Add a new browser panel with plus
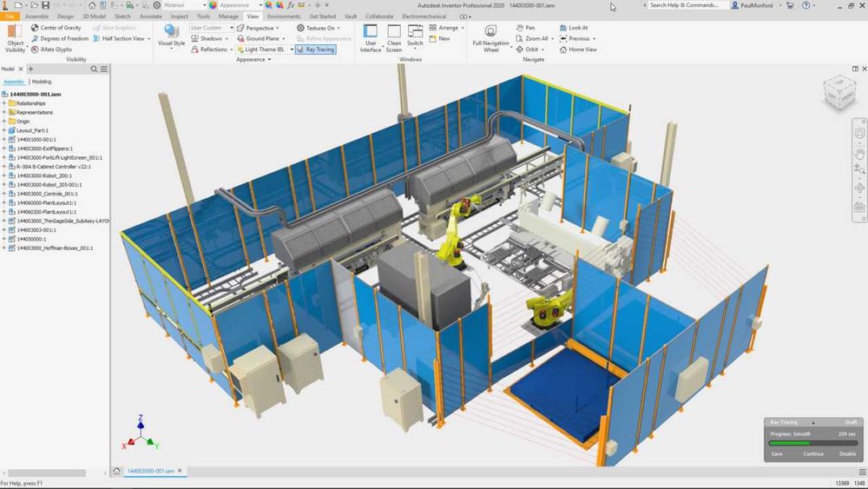Image resolution: width=868 pixels, height=489 pixels. pos(30,69)
